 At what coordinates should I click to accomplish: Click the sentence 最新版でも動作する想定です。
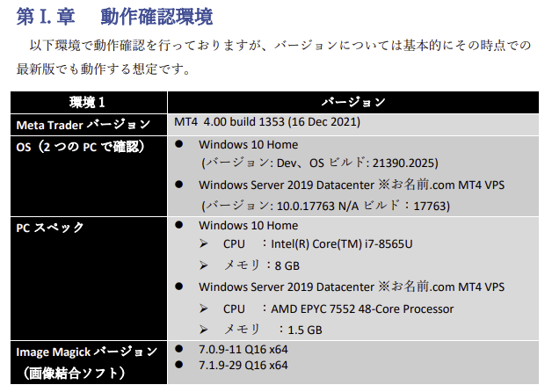pos(104,69)
